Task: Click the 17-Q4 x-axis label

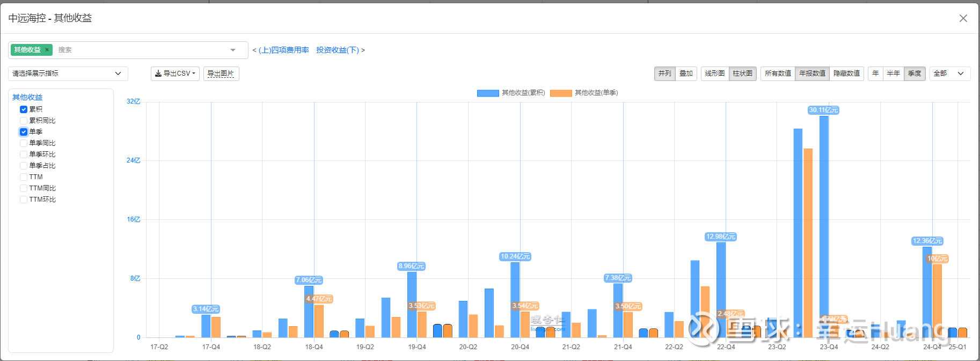Action: [211, 347]
